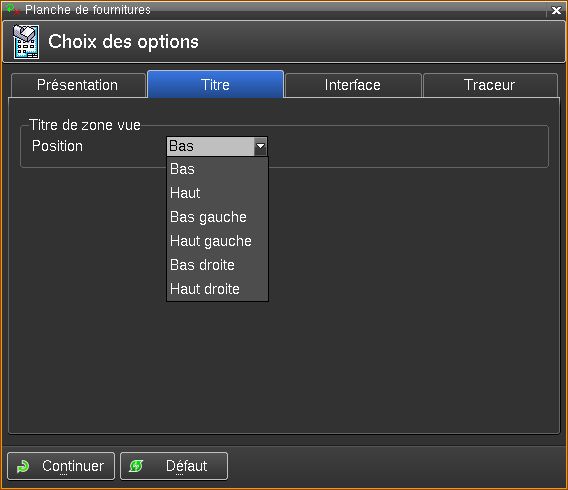
Task: Switch to the Présentation tab
Action: [78, 85]
